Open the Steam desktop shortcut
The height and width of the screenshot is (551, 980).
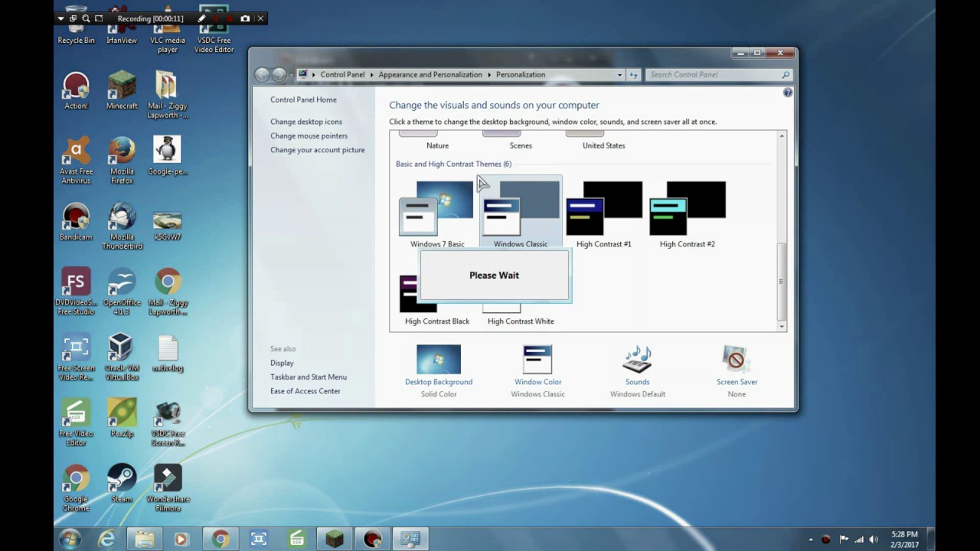[122, 484]
